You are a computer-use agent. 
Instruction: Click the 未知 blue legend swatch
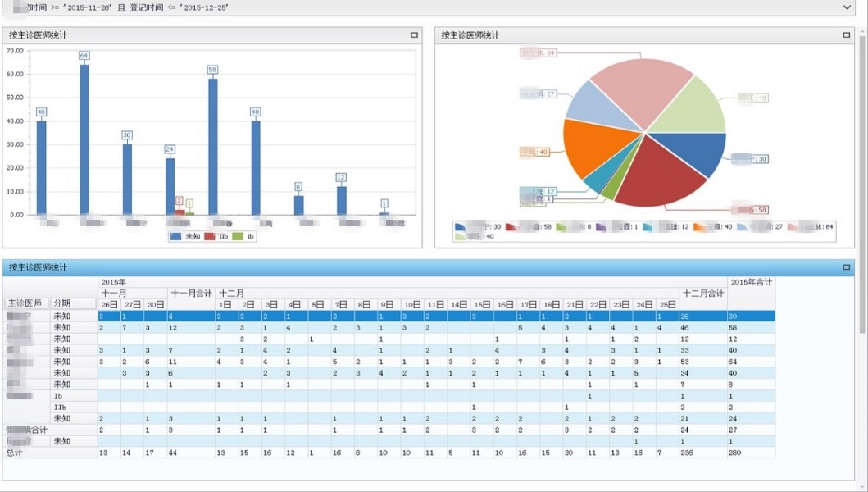[x=176, y=236]
